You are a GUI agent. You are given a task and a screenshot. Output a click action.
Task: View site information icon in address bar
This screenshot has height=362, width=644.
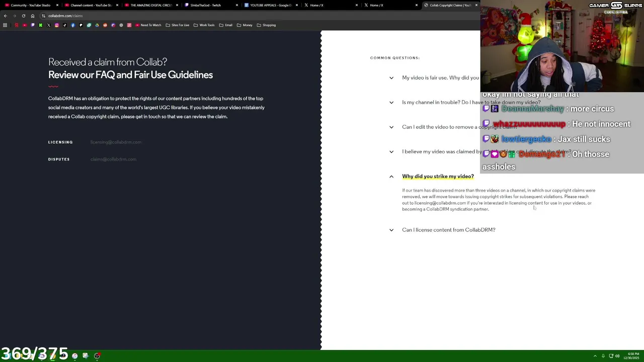point(43,16)
